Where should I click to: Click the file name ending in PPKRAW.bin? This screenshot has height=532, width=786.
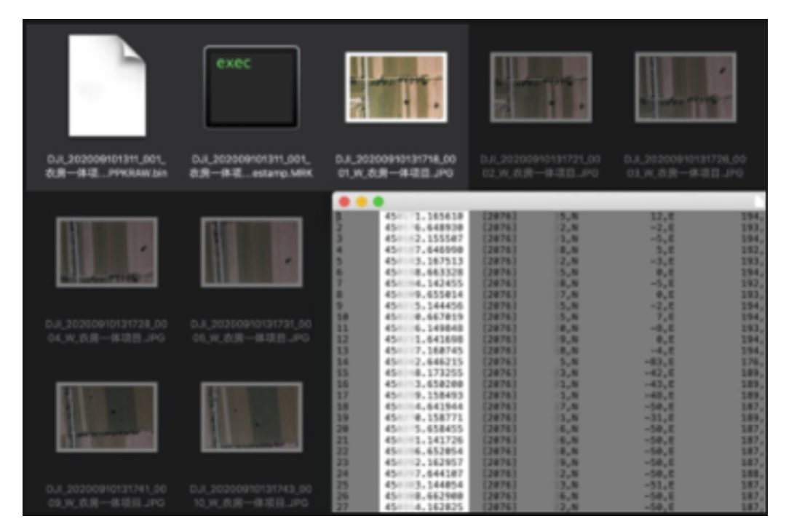tap(107, 167)
